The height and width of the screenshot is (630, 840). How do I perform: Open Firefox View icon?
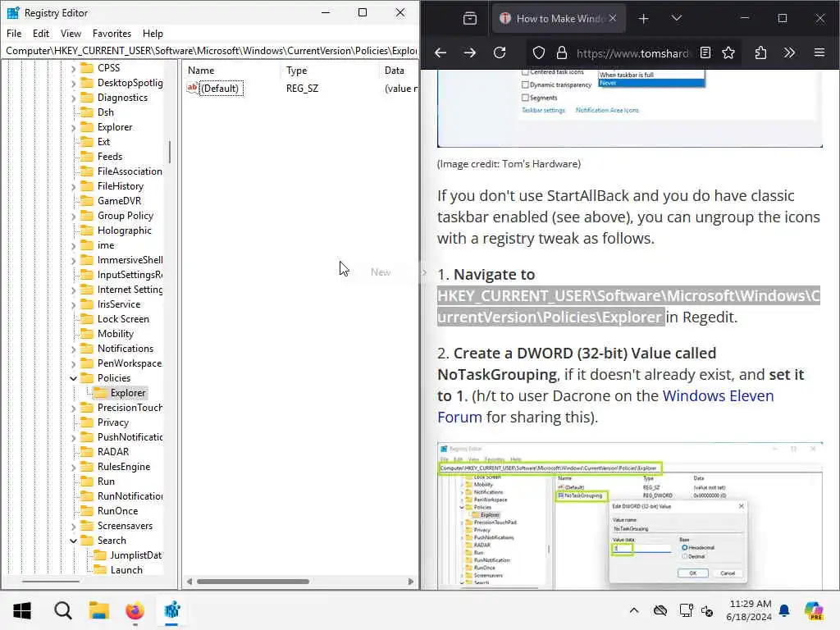click(470, 19)
